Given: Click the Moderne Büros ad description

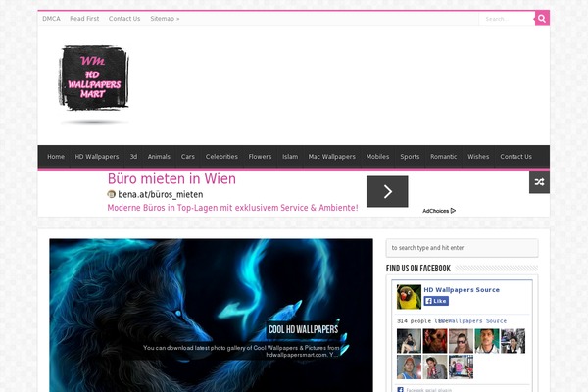Looking at the screenshot, I should (232, 208).
